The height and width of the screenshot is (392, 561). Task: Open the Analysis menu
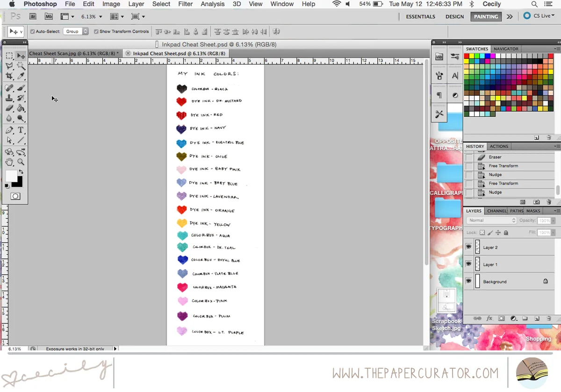(213, 4)
